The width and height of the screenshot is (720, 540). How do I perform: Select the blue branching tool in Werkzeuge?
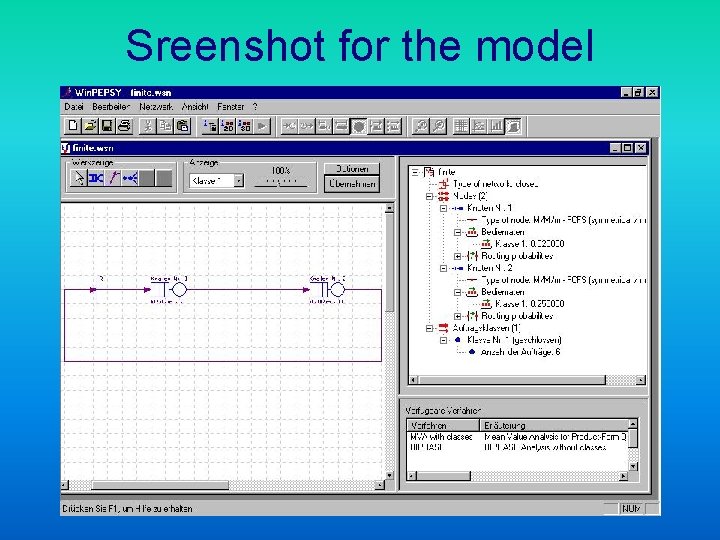click(x=130, y=178)
